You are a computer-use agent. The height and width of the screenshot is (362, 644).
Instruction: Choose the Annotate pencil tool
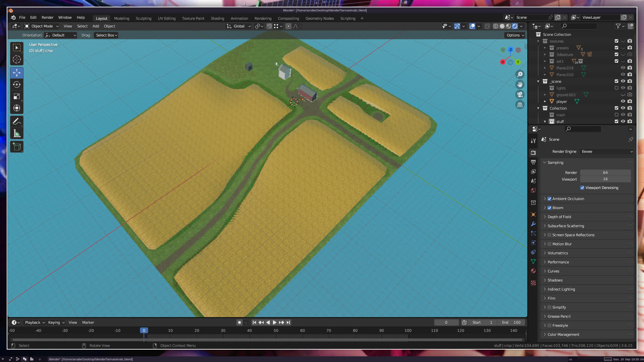[x=17, y=121]
